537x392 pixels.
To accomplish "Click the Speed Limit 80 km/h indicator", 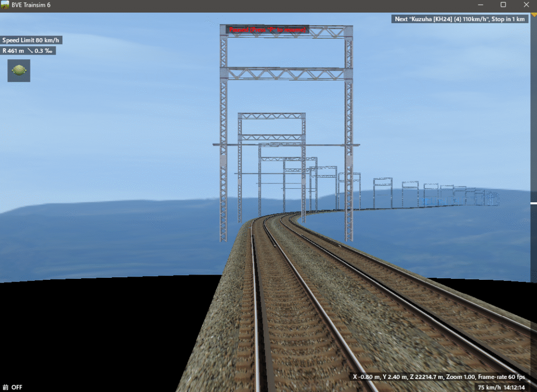I will pos(31,40).
